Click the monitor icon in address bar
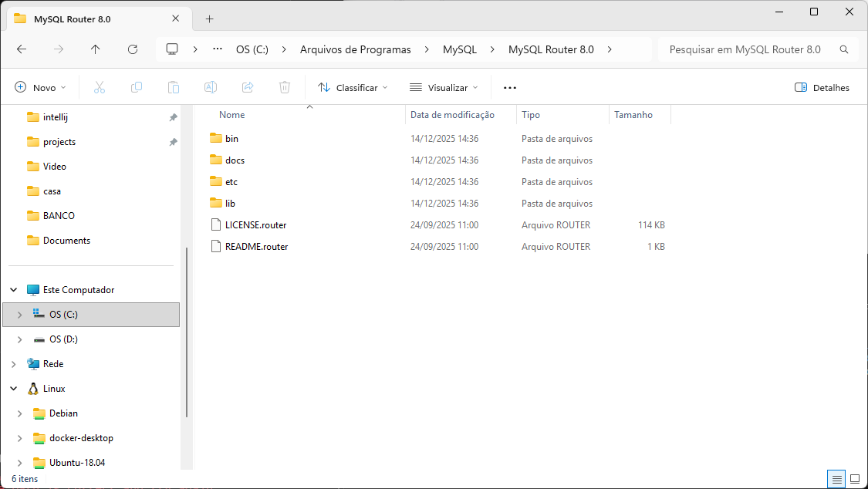 pos(172,49)
